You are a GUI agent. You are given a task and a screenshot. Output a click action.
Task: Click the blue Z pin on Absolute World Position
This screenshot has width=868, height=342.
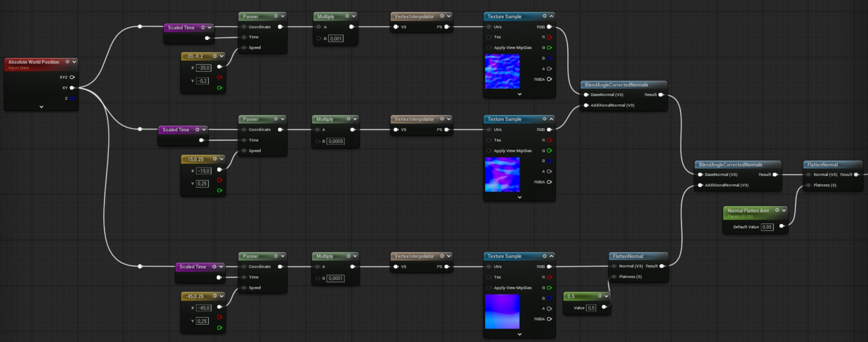(72, 98)
